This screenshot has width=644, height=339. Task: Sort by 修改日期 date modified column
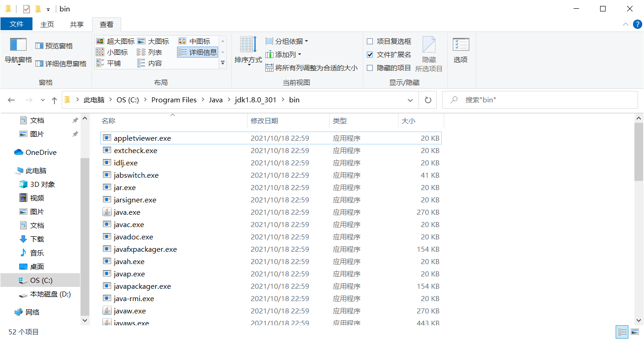tap(288, 121)
